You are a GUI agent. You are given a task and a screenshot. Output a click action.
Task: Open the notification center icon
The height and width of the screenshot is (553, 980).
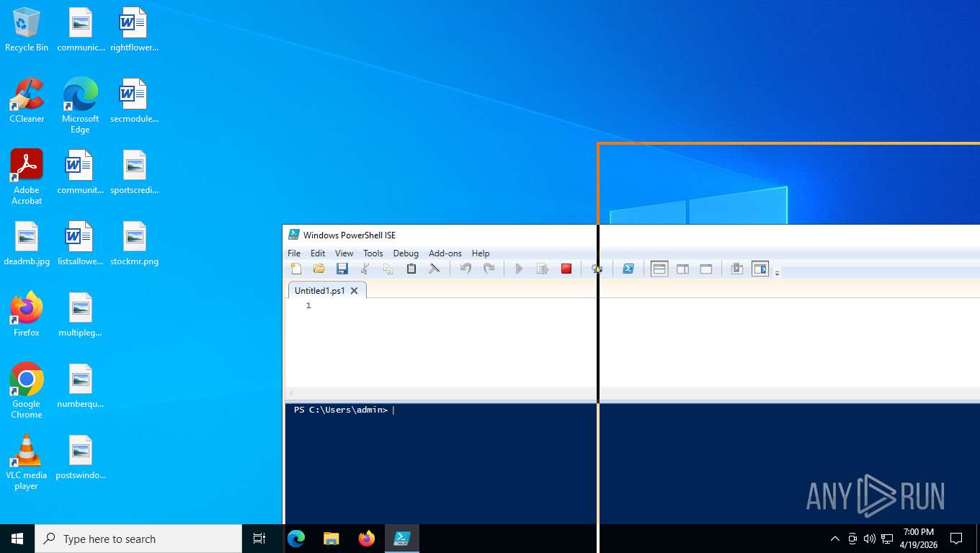(x=956, y=539)
